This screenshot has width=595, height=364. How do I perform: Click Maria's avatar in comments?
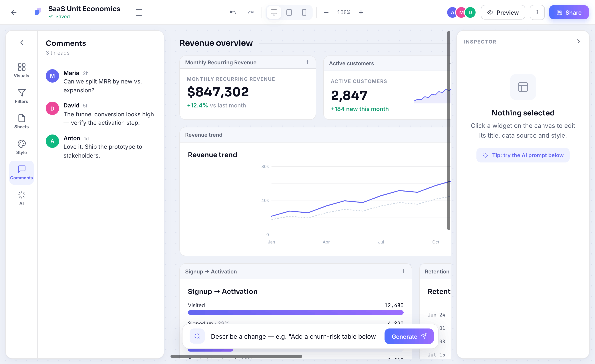click(52, 76)
